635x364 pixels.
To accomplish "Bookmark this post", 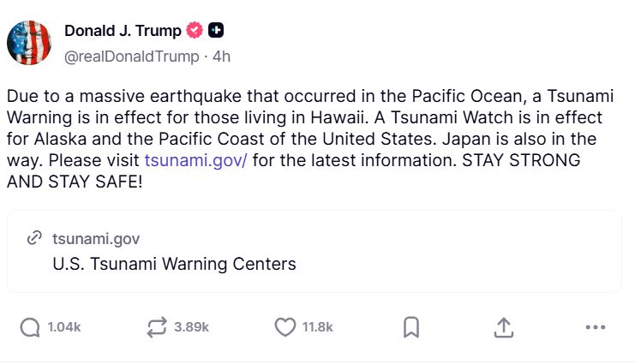I will click(410, 327).
